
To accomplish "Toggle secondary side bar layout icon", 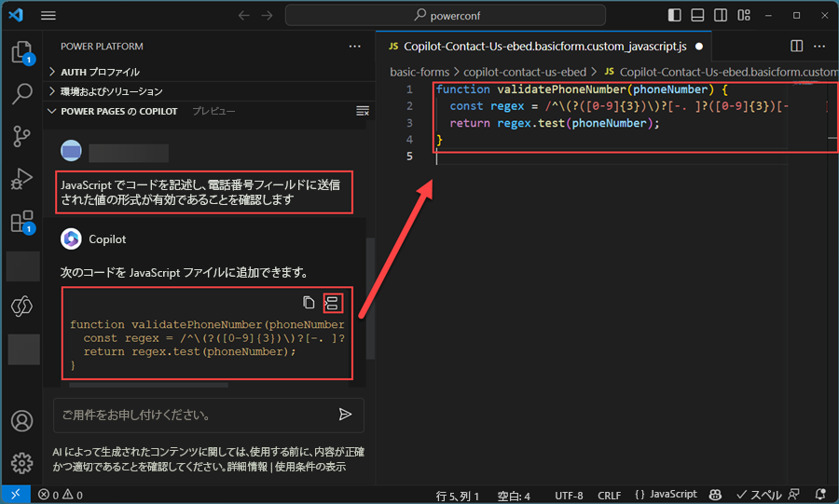I will [721, 15].
